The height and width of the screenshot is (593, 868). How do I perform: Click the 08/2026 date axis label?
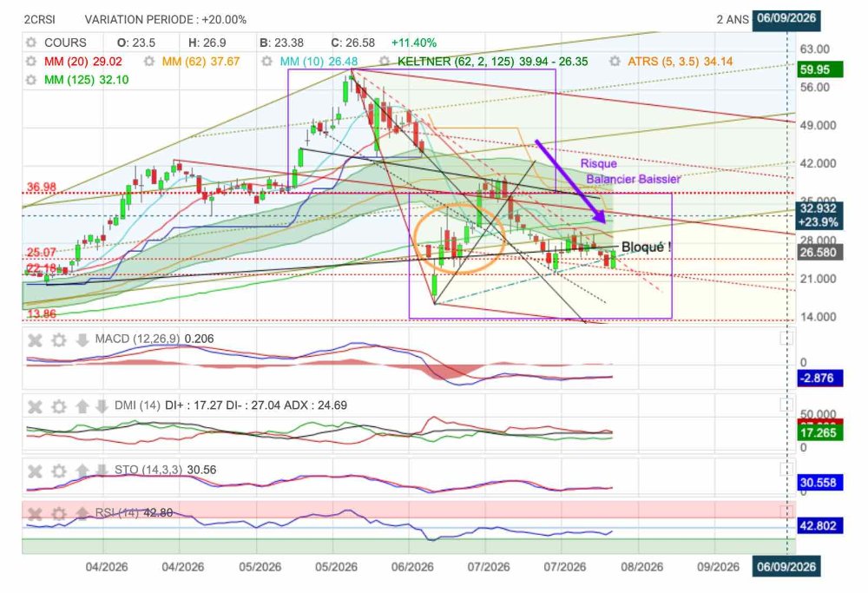point(641,567)
